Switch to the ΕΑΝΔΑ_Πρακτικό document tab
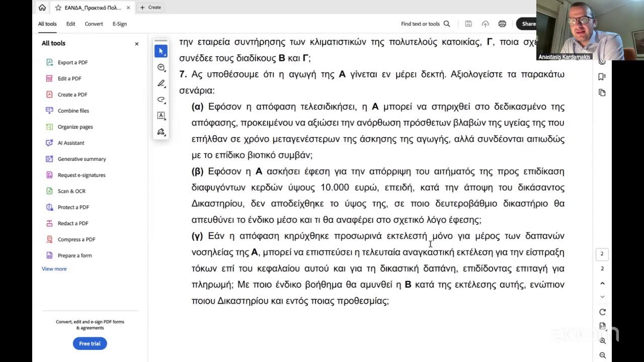 (93, 8)
